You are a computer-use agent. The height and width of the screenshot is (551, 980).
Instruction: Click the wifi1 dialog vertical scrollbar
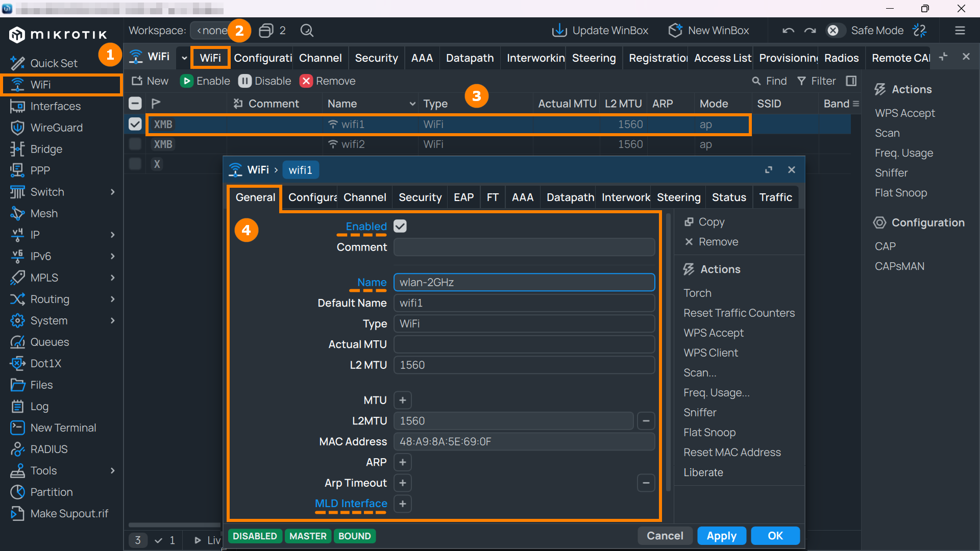[669, 352]
